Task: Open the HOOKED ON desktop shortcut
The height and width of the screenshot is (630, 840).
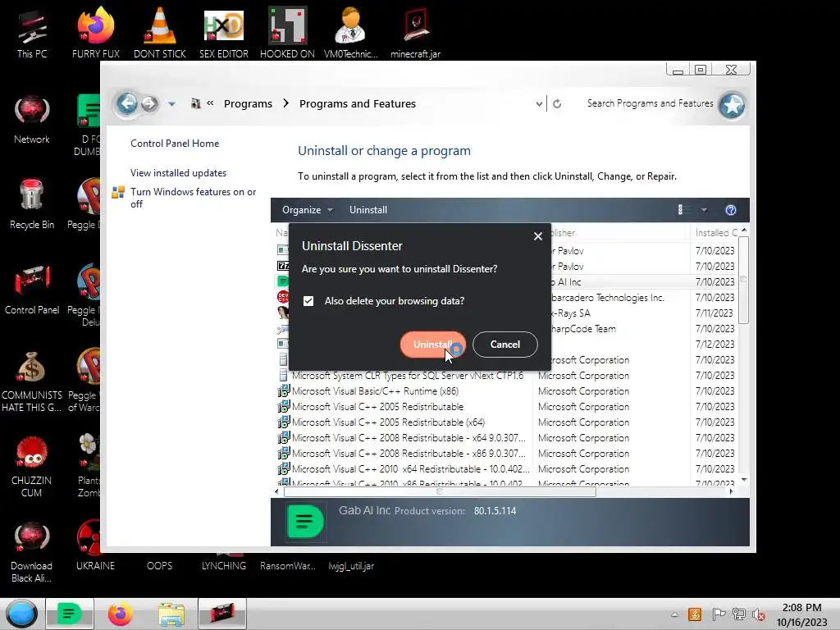Action: (x=287, y=33)
